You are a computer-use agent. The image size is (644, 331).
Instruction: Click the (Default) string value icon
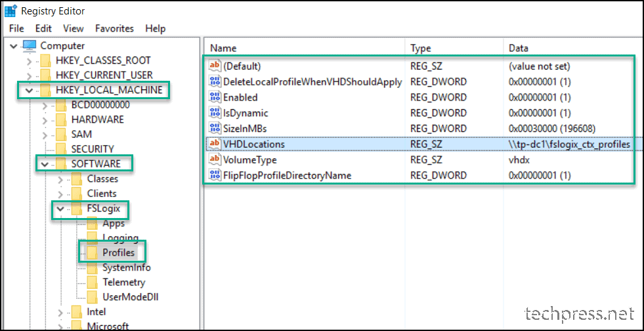coord(215,66)
